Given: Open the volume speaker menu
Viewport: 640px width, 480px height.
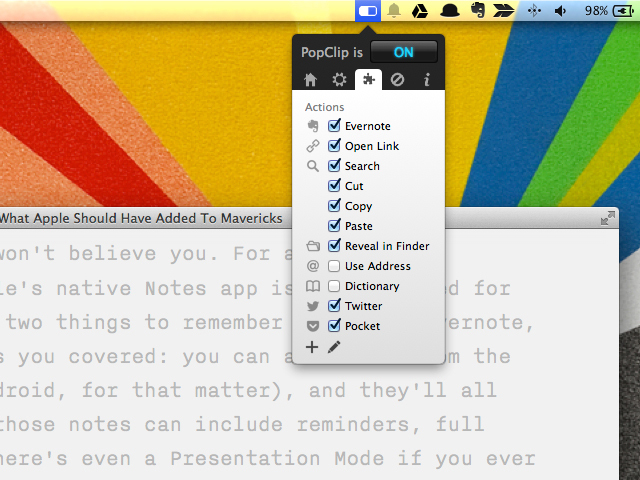Looking at the screenshot, I should point(560,11).
